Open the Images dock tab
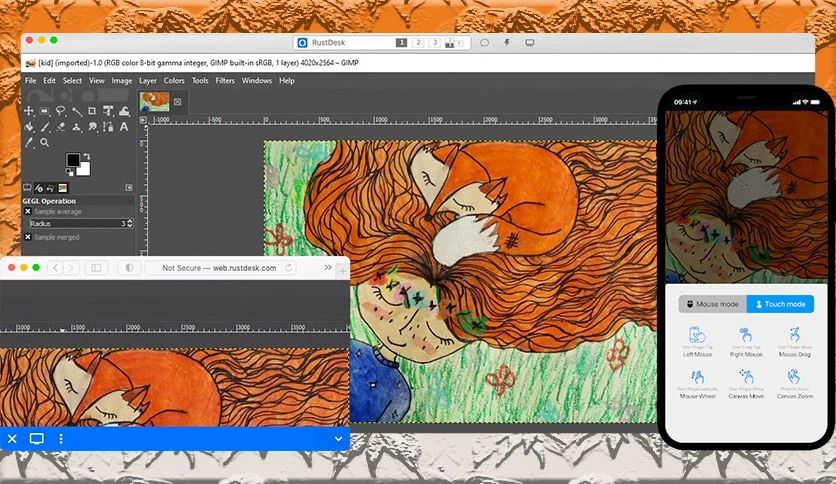 tap(63, 188)
